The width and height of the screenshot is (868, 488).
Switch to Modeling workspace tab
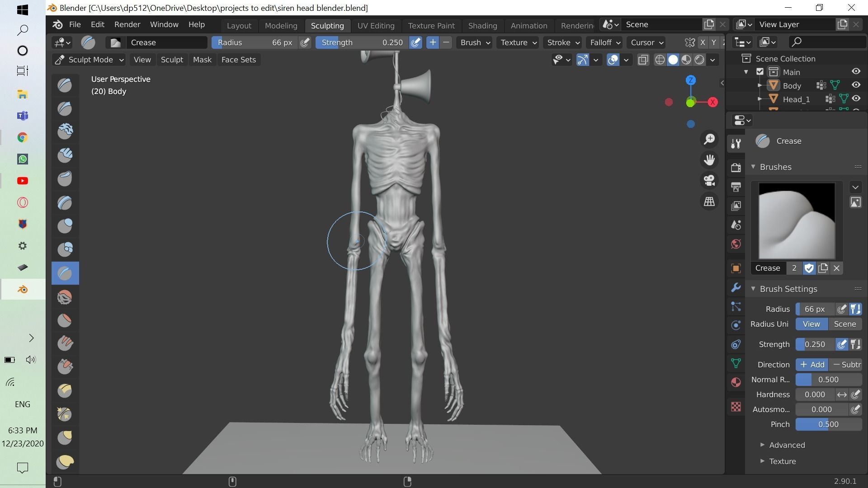point(281,26)
